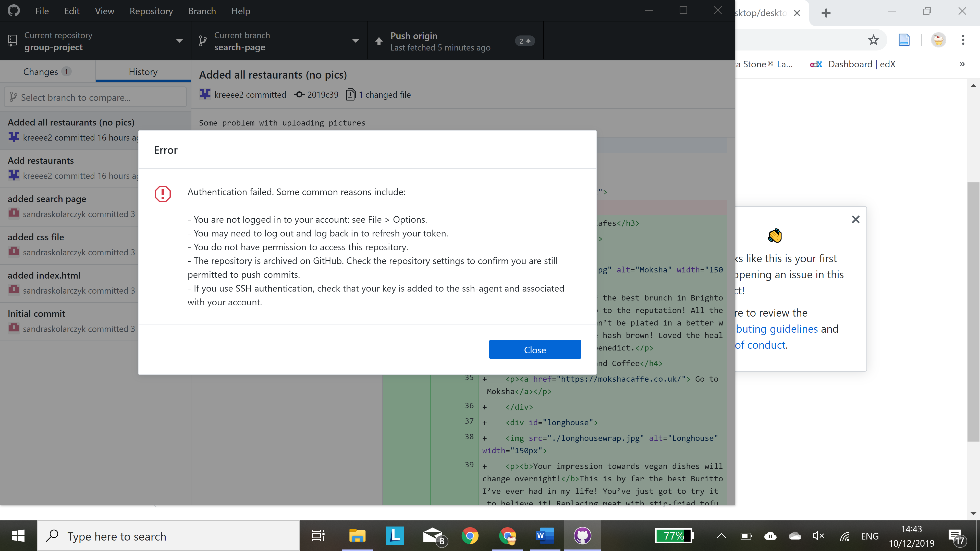This screenshot has height=551, width=980.
Task: Bookmark the page with Chrome star icon
Action: (x=874, y=40)
